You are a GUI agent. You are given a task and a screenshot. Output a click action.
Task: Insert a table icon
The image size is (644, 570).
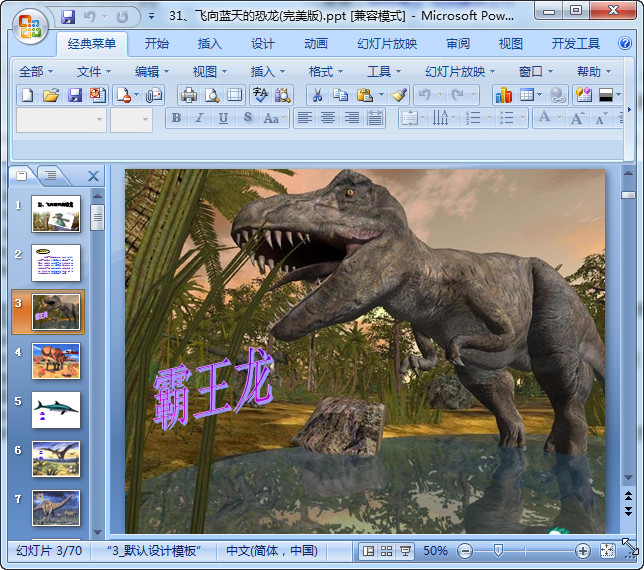(x=527, y=95)
